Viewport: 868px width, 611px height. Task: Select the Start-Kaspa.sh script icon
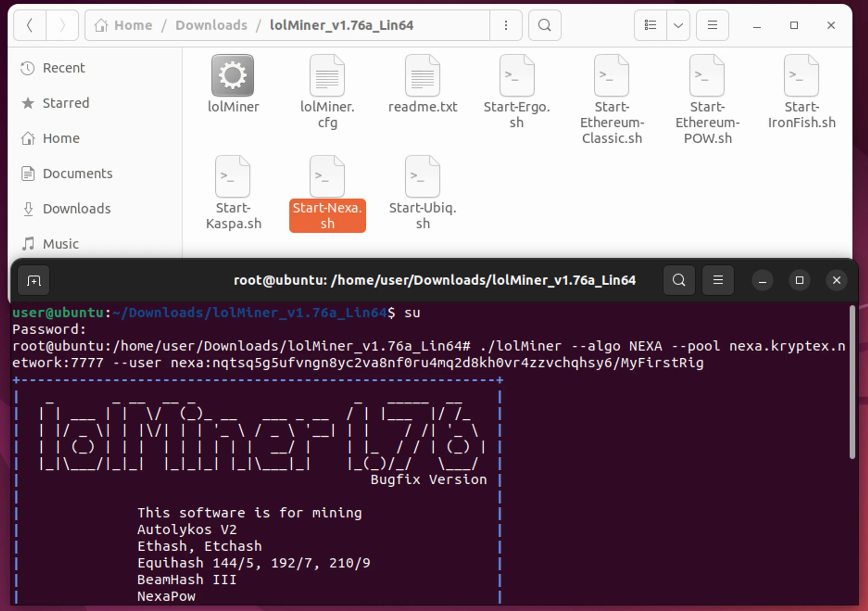pos(233,177)
